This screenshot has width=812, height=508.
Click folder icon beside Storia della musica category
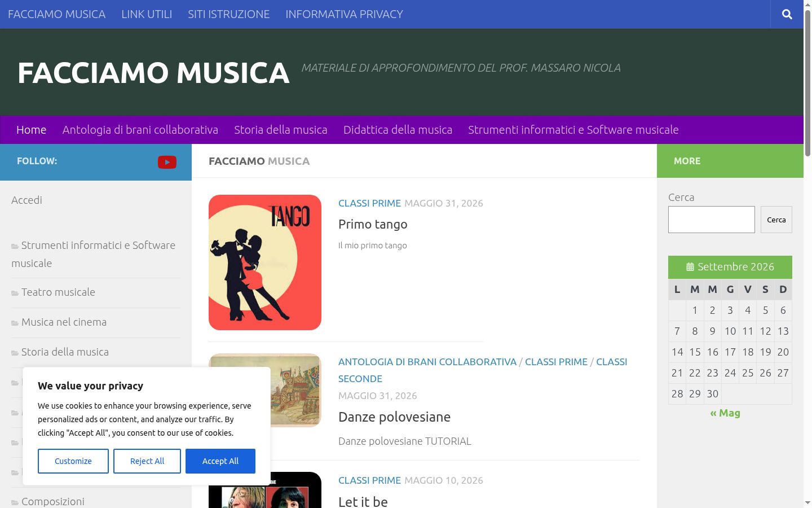click(x=15, y=353)
